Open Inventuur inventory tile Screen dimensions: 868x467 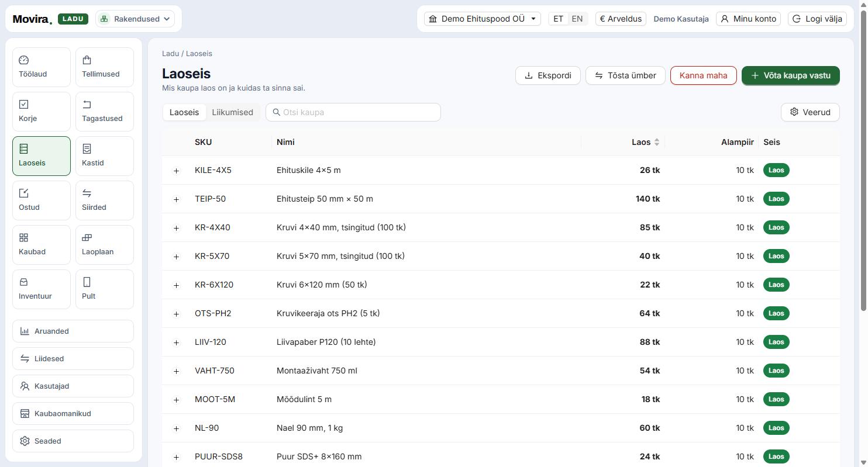pyautogui.click(x=42, y=289)
